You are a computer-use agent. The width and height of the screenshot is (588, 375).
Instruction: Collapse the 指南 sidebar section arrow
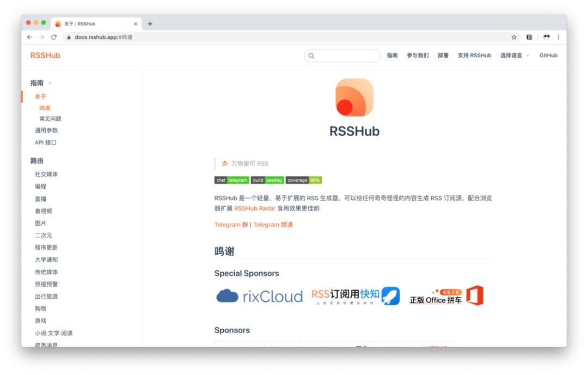click(50, 83)
